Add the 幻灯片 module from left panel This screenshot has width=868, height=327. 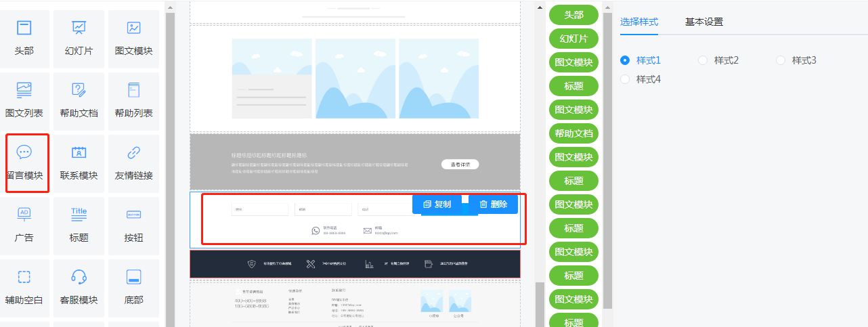point(79,28)
